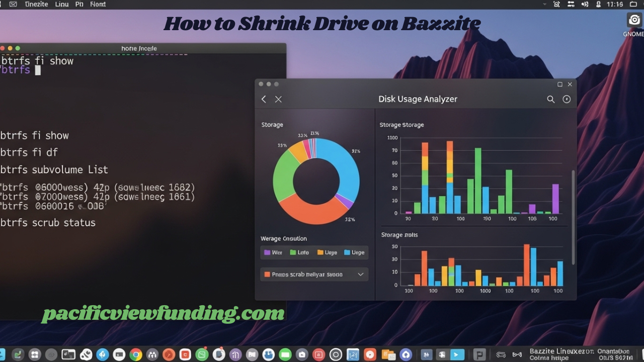Image resolution: width=644 pixels, height=362 pixels.
Task: Open Firefox from the dock
Action: click(168, 353)
